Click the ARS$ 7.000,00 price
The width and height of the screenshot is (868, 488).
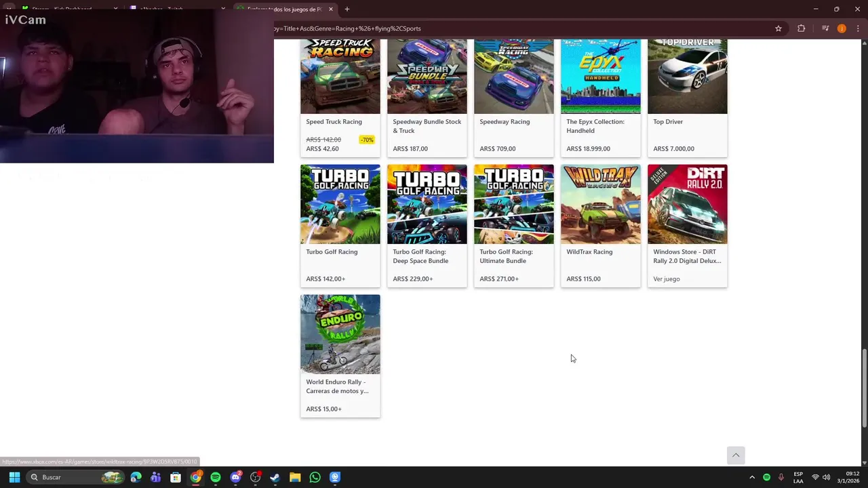[673, 149]
